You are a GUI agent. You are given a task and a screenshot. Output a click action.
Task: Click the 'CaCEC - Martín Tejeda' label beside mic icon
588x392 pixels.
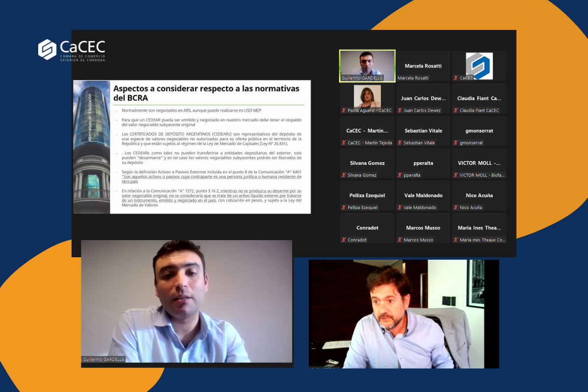click(x=369, y=143)
